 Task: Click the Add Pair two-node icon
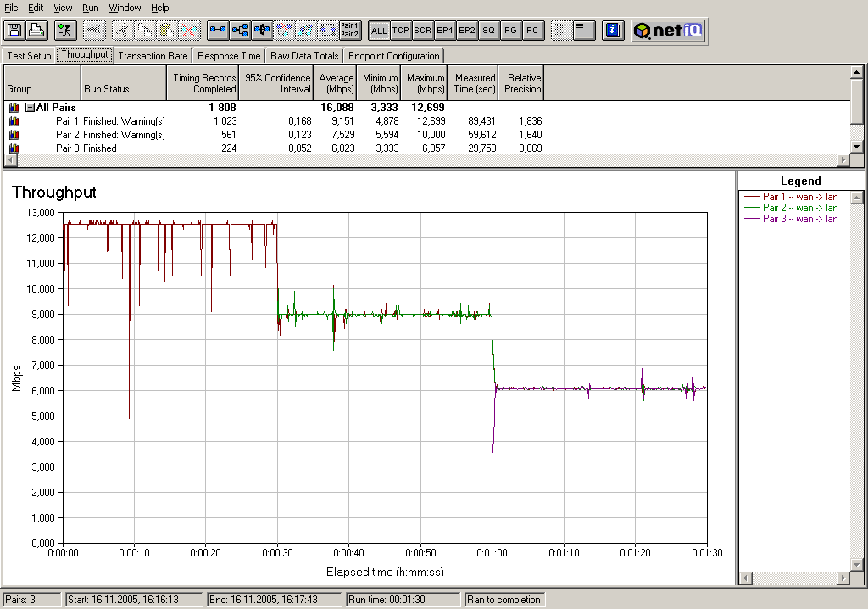219,31
